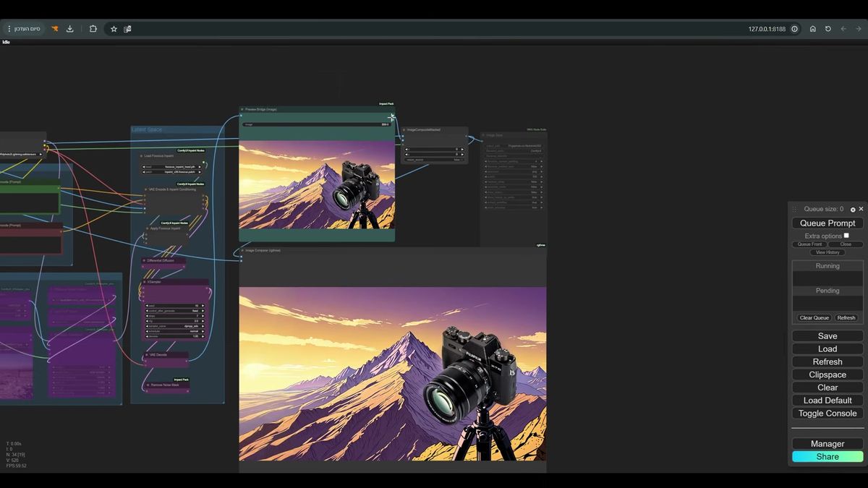Click the Share button
Screen dimensions: 868x488
pyautogui.click(x=827, y=457)
